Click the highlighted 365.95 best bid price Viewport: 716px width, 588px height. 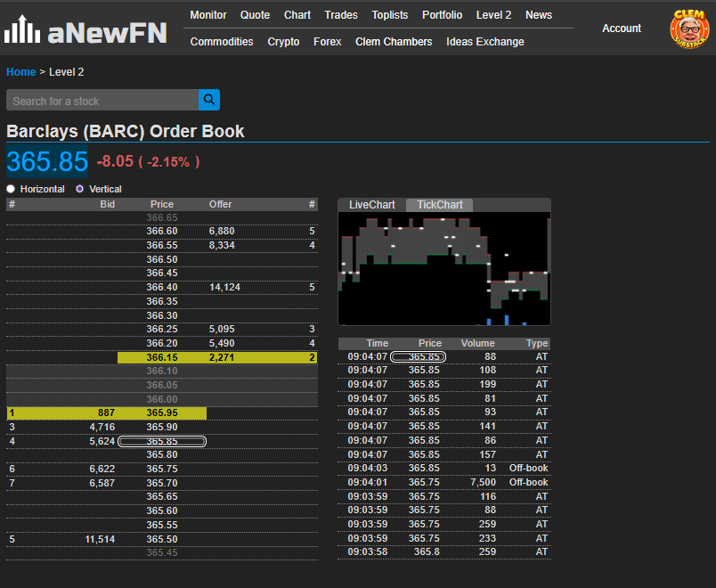tap(162, 412)
